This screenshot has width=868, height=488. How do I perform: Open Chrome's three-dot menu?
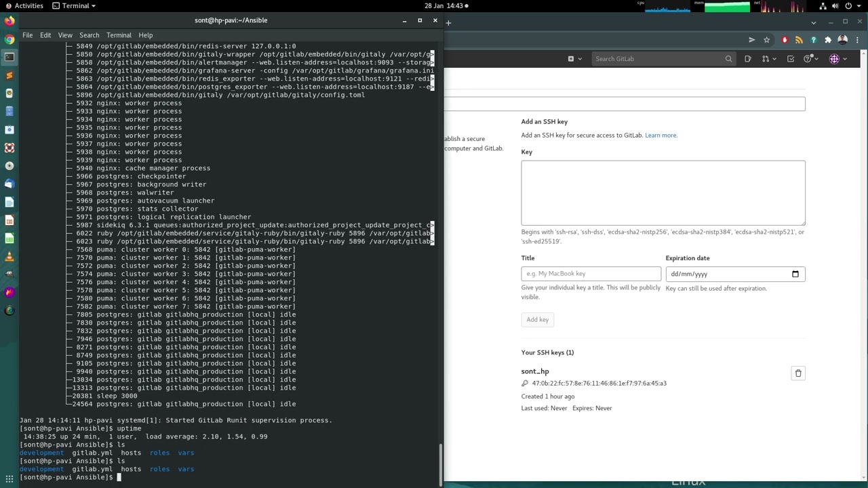(857, 40)
